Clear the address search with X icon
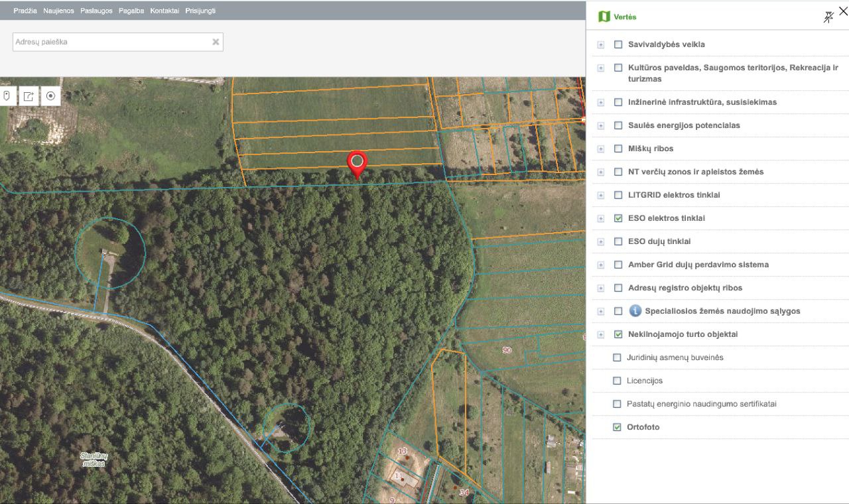849x504 pixels. [x=216, y=42]
